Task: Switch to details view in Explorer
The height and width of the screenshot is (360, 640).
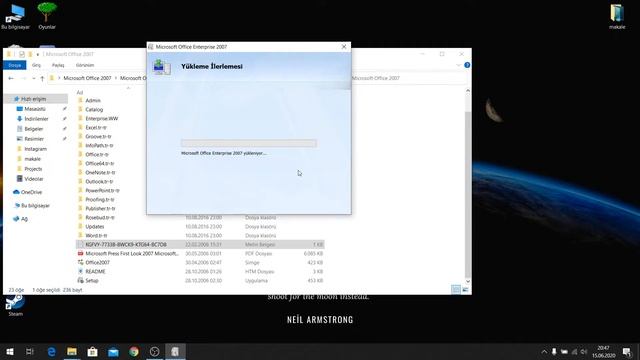Action: tap(456, 289)
